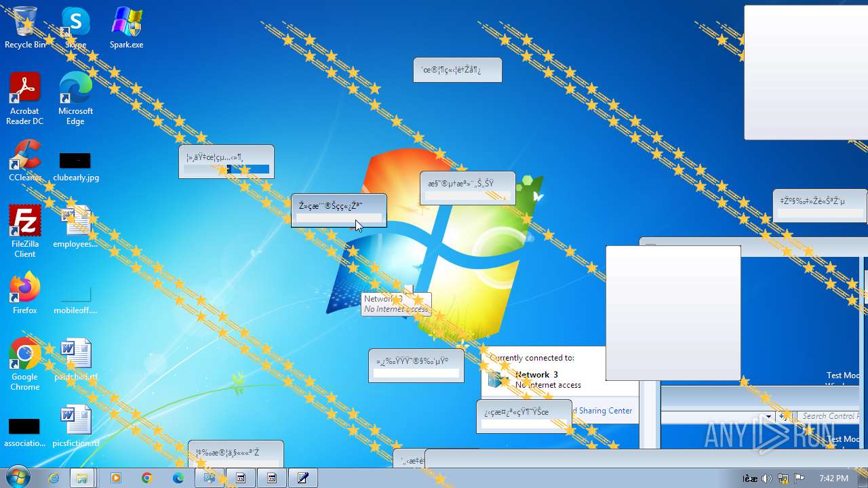
Task: Click the garbled popup near Spark.exe's row top
Action: pyautogui.click(x=458, y=70)
